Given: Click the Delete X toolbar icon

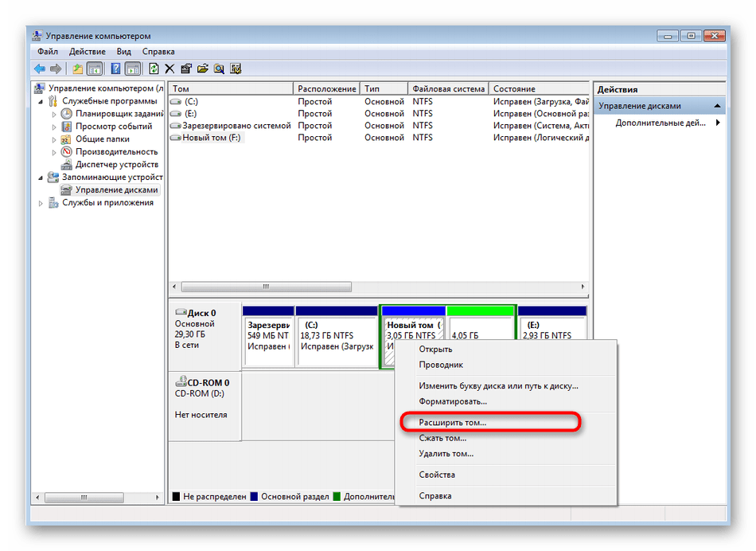Looking at the screenshot, I should pyautogui.click(x=170, y=68).
